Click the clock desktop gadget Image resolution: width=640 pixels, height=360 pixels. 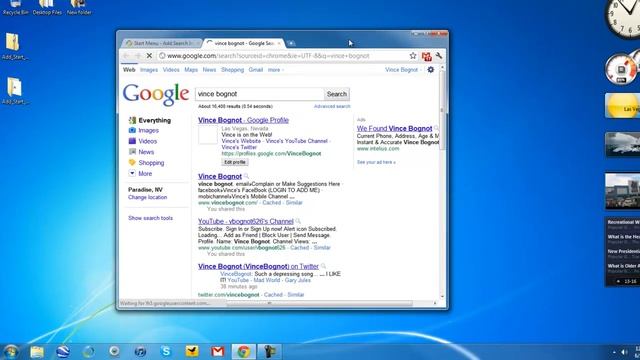(x=622, y=18)
